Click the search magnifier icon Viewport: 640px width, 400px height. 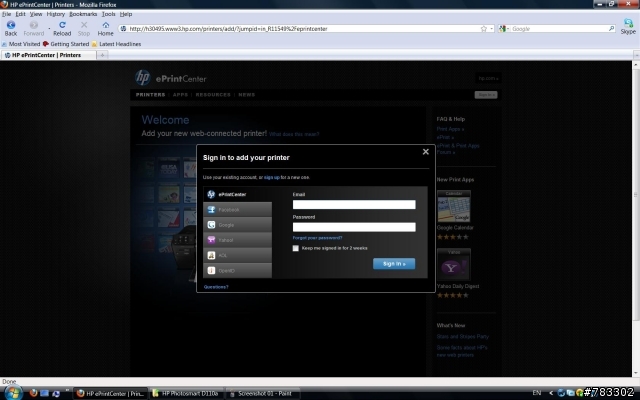coord(611,29)
